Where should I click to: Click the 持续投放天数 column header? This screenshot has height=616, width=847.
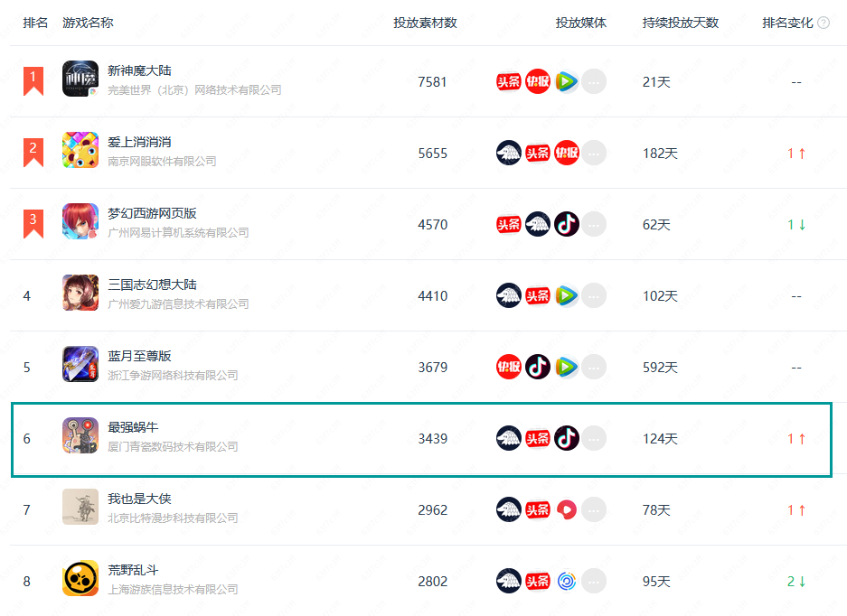pos(680,23)
